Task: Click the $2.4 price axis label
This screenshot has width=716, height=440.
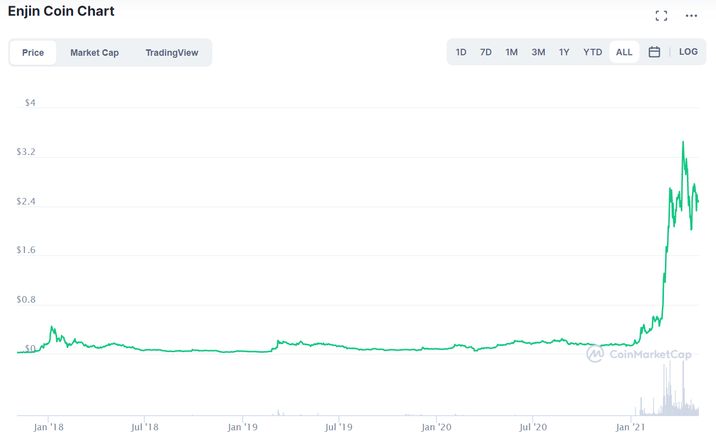Action: coord(26,201)
